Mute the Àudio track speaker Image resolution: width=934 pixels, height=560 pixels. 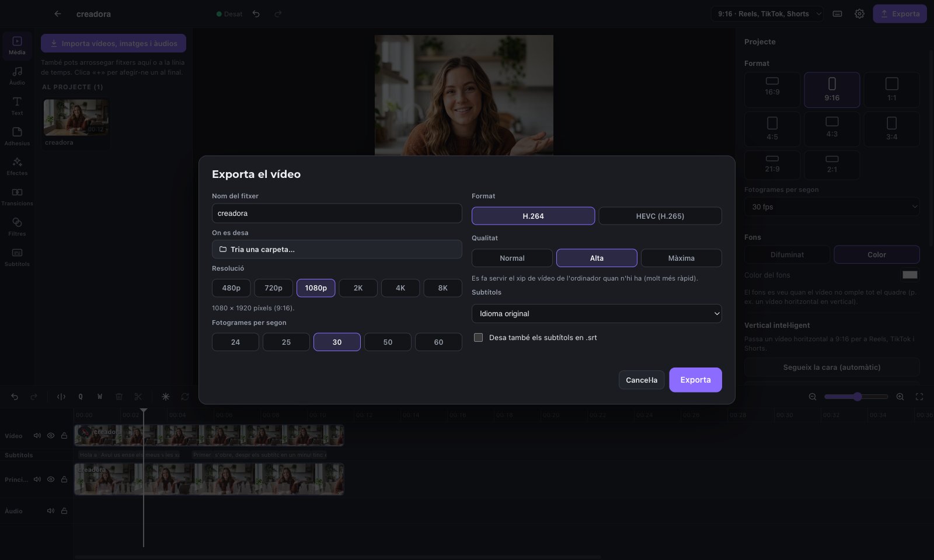[x=51, y=510]
